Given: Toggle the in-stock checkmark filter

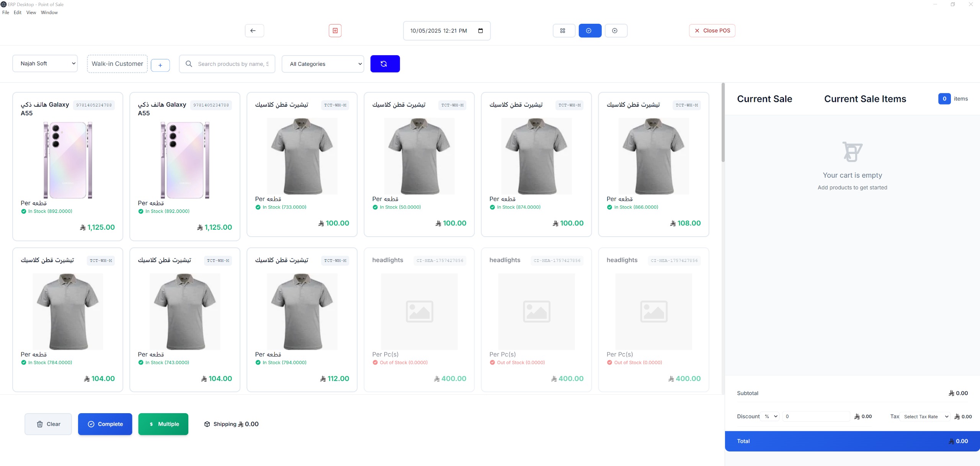Looking at the screenshot, I should click(x=590, y=31).
